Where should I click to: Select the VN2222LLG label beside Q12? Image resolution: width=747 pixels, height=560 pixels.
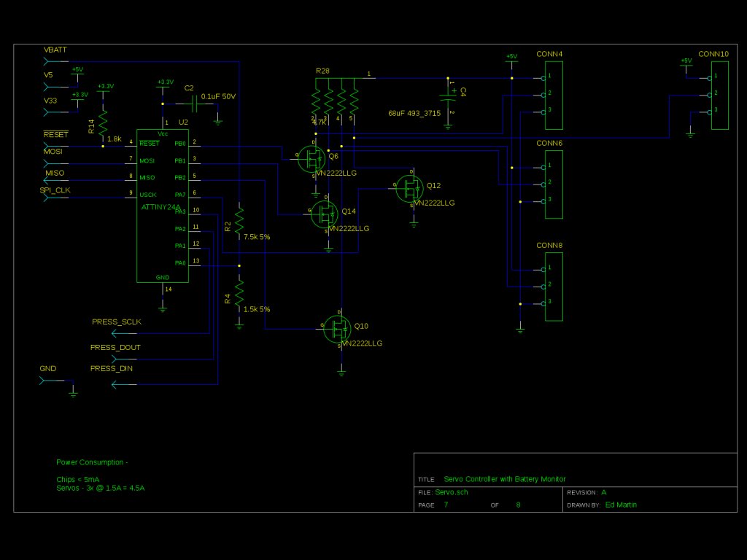435,203
